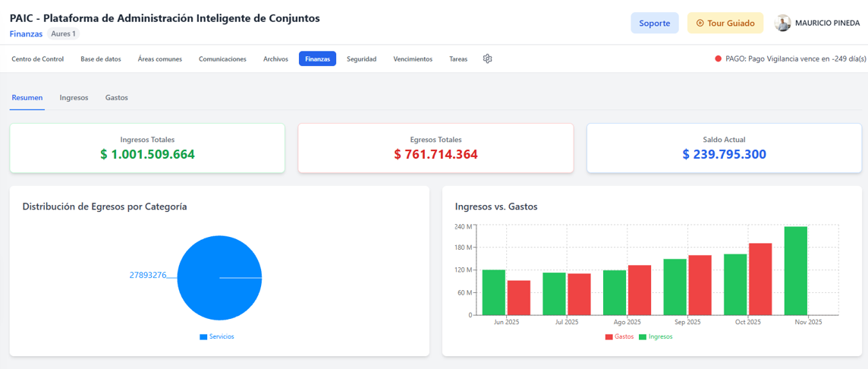This screenshot has height=369, width=868.
Task: Go to the Seguridad section
Action: click(x=361, y=58)
